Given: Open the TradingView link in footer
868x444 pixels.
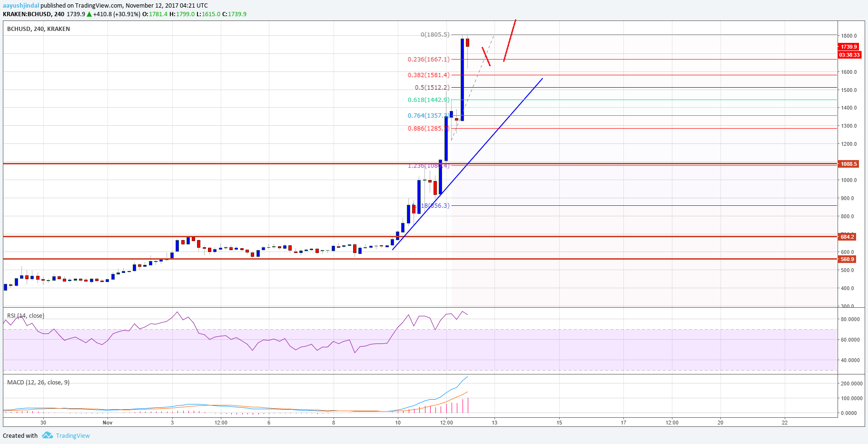Looking at the screenshot, I should point(73,435).
